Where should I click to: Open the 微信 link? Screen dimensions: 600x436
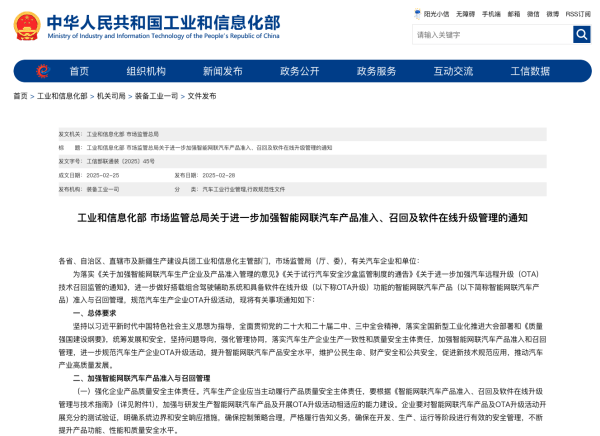(x=533, y=14)
